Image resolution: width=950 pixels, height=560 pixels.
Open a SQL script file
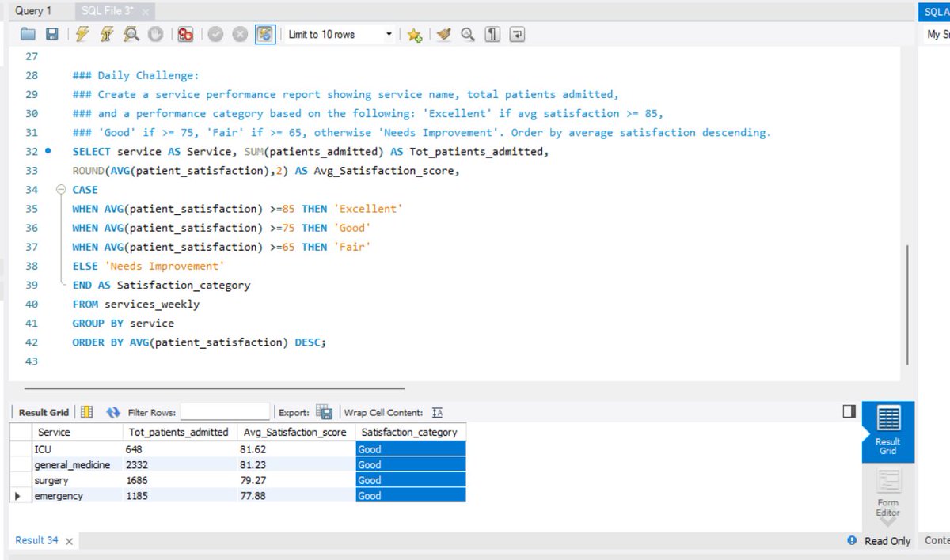tap(28, 35)
